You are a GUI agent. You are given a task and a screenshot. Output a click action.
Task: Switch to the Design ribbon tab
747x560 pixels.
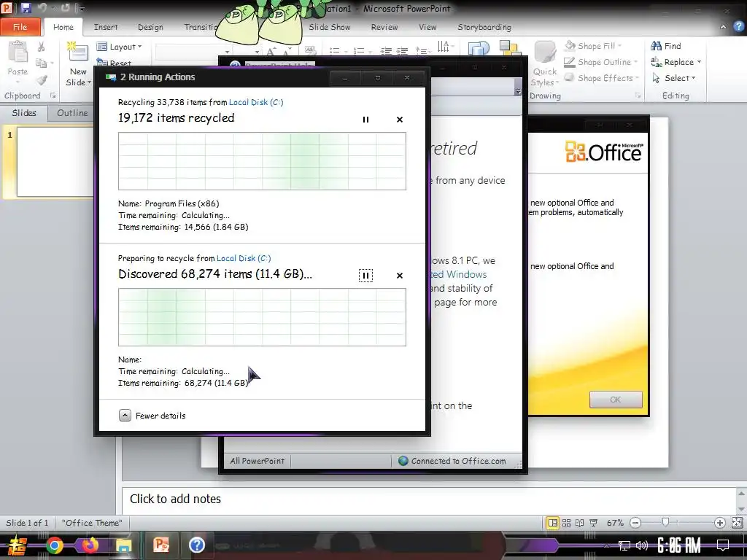point(150,27)
